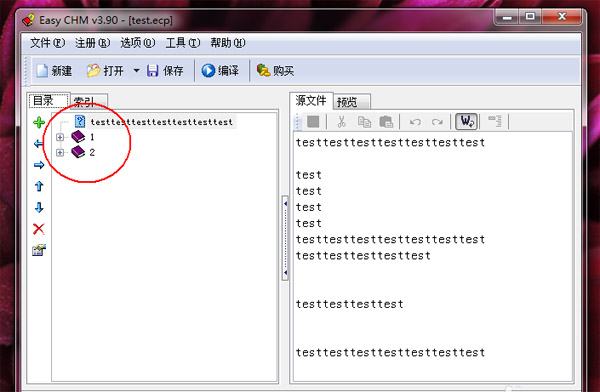The width and height of the screenshot is (600, 392).
Task: Click the copy icon in editor toolbar
Action: 364,122
